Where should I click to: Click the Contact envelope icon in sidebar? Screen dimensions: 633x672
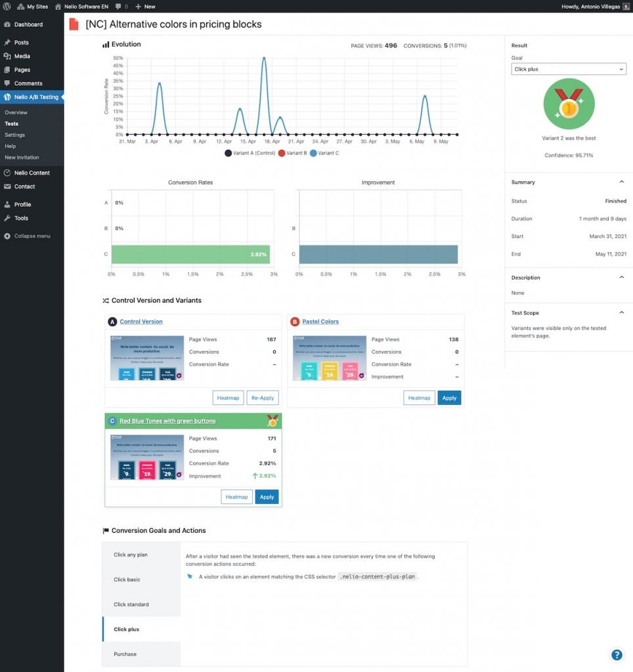click(x=7, y=186)
